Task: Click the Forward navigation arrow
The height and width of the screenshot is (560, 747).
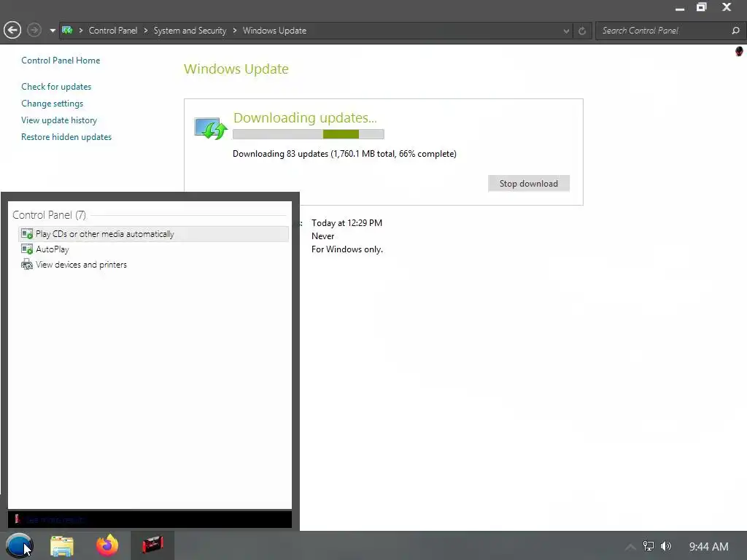Action: coord(34,31)
